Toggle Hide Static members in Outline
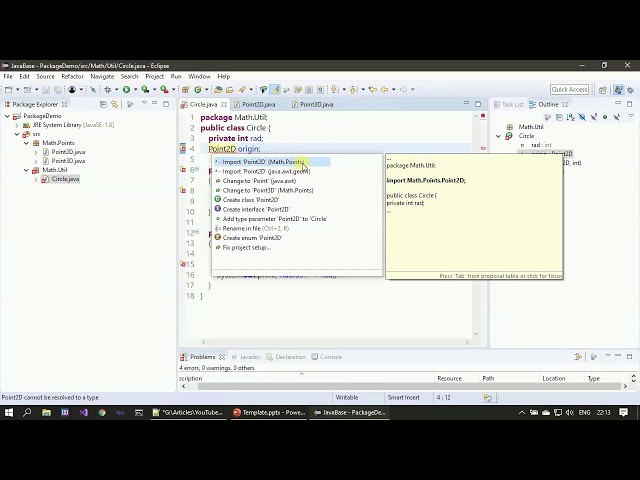640x480 pixels. point(593,118)
